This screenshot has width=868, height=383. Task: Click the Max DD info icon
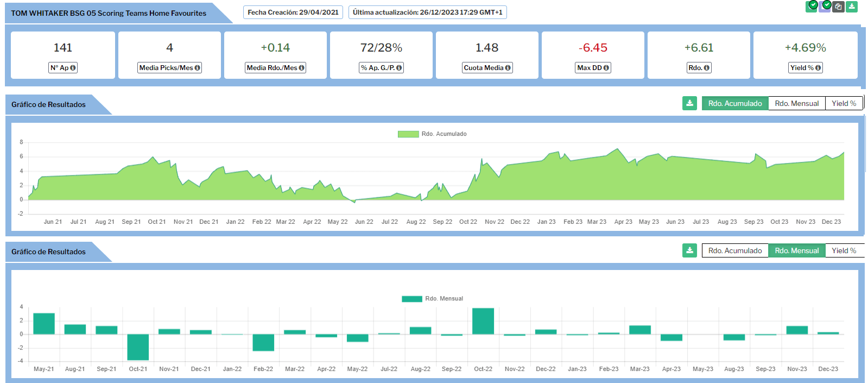(606, 68)
